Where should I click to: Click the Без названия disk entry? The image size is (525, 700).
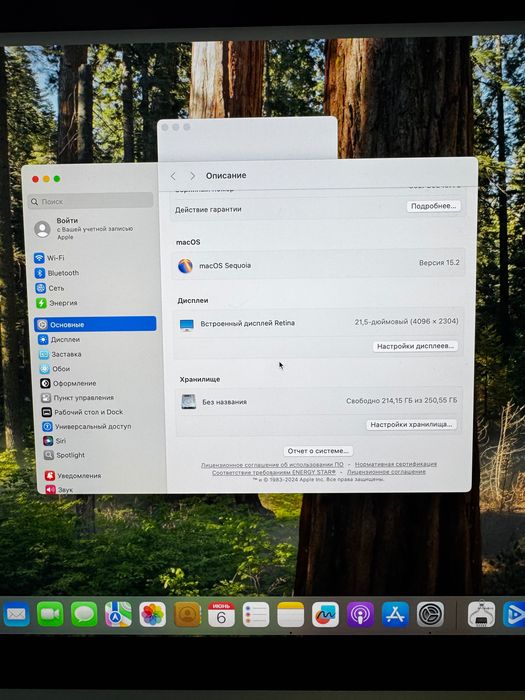[x=224, y=402]
